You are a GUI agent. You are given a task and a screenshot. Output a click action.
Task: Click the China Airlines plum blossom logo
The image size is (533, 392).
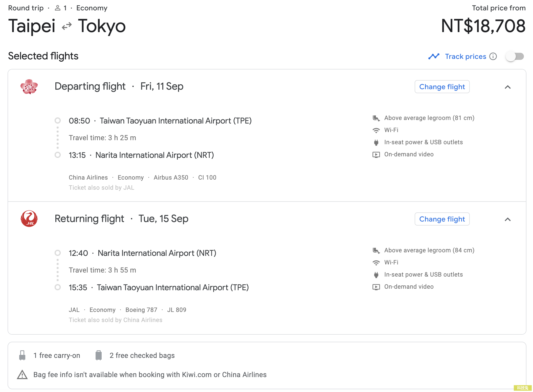click(29, 87)
